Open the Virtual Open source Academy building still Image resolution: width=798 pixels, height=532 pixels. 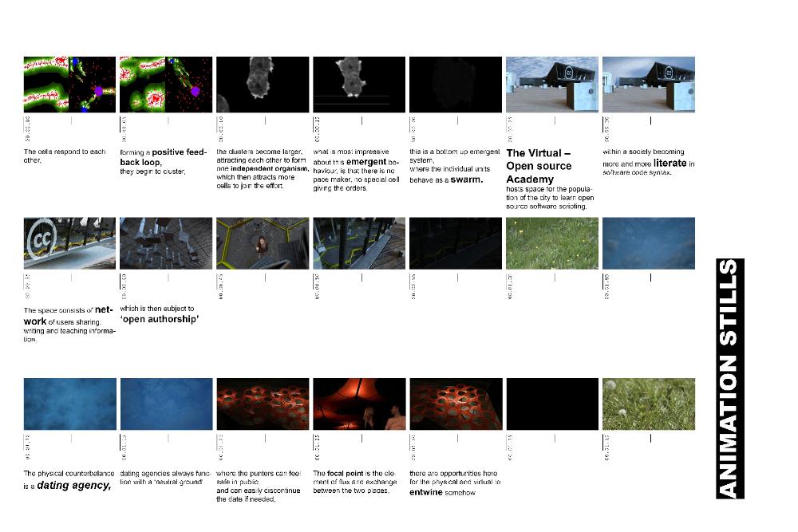551,85
